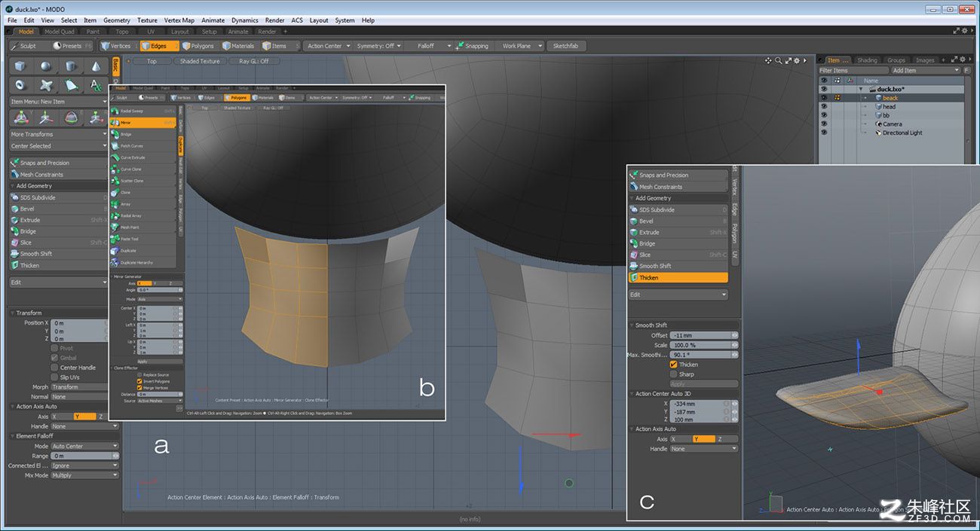Toggle the Gimbal checkbox

click(54, 358)
